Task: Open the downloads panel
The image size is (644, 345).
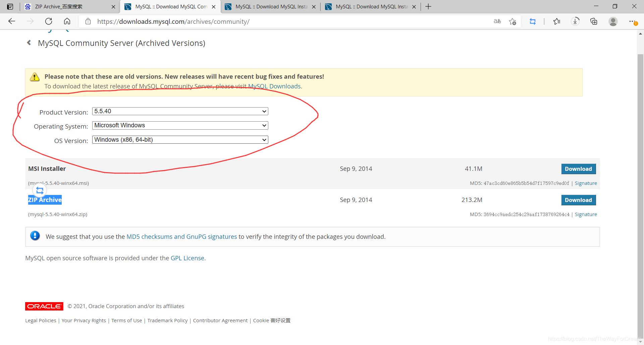Action: [x=575, y=21]
